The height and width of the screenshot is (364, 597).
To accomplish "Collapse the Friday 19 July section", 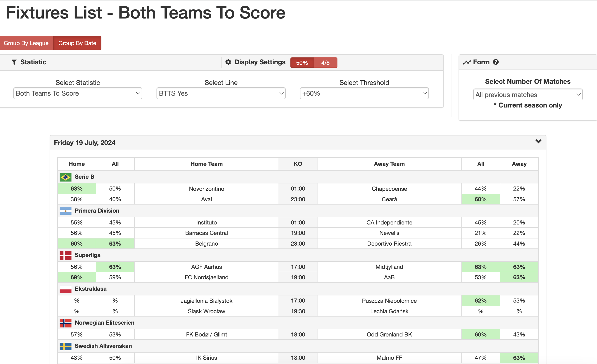I will coord(538,142).
